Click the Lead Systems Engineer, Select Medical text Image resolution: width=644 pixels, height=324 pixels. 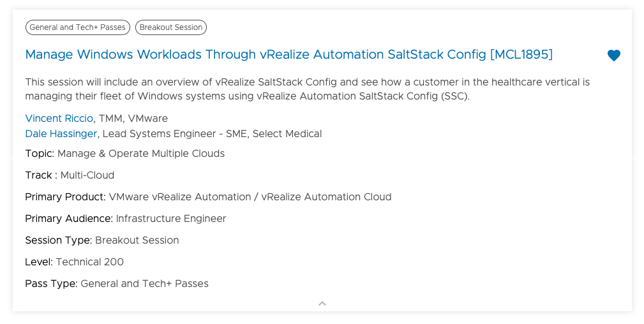point(212,134)
